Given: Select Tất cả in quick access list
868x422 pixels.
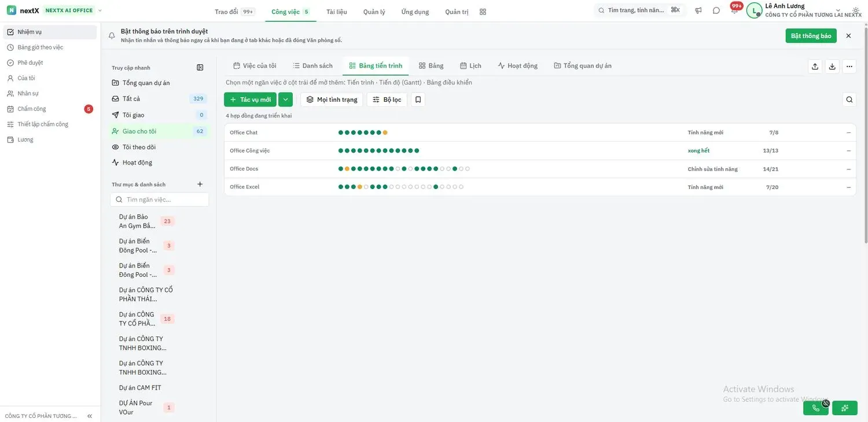Looking at the screenshot, I should coord(159,99).
